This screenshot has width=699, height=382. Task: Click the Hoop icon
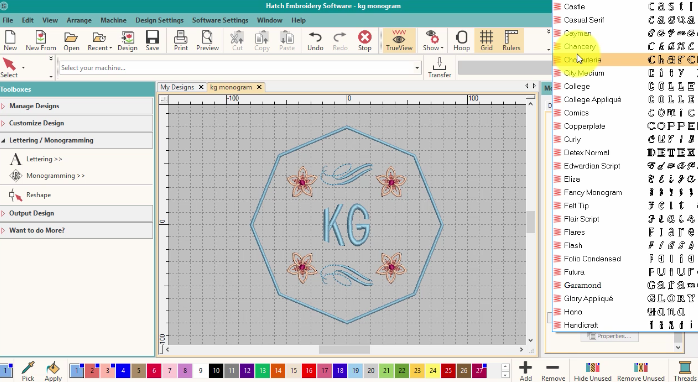point(461,40)
